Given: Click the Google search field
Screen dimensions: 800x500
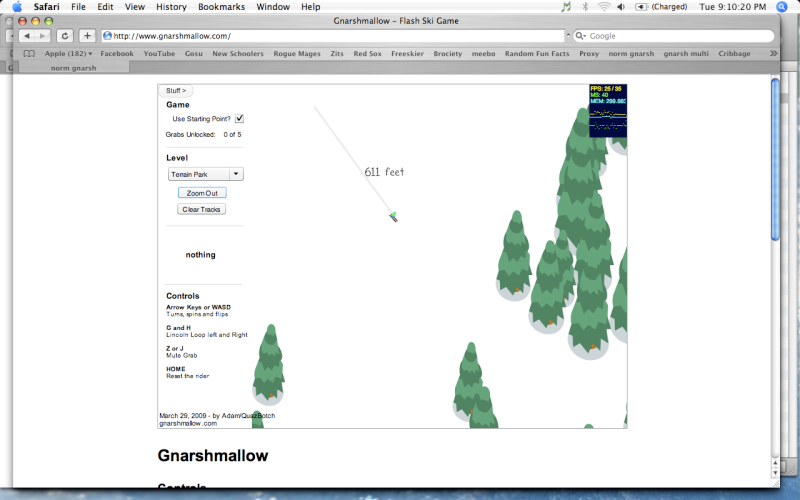Looking at the screenshot, I should click(x=680, y=36).
